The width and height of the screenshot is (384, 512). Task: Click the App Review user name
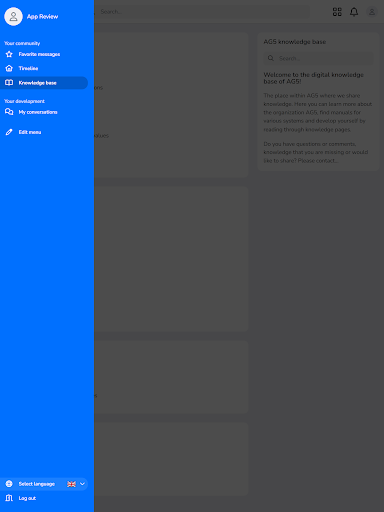coord(42,16)
